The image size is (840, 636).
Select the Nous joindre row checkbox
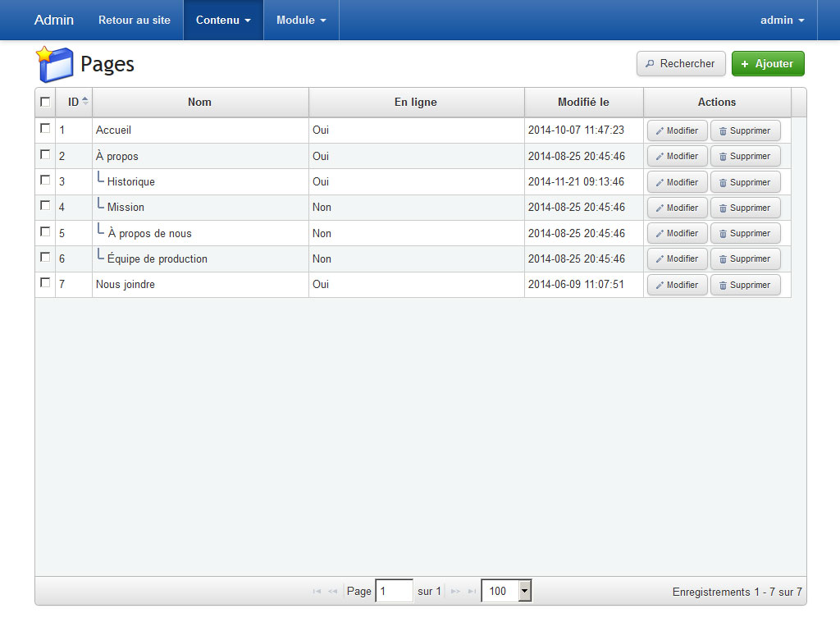(45, 283)
